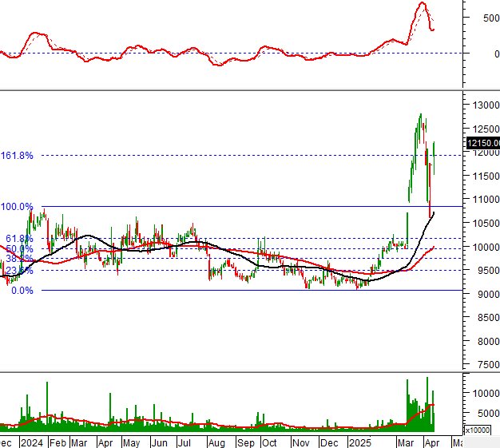The width and height of the screenshot is (500, 448).
Task: Click 7500 on the price axis
Action: click(489, 364)
